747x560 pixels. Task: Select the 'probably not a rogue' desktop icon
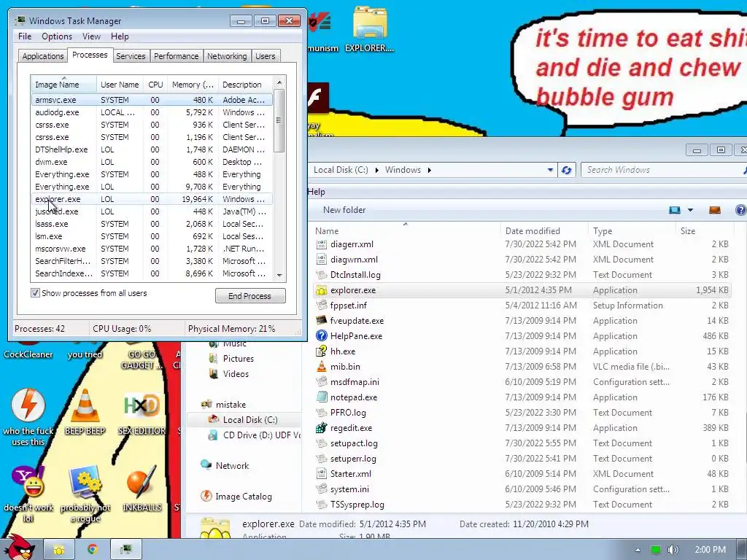pyautogui.click(x=85, y=494)
